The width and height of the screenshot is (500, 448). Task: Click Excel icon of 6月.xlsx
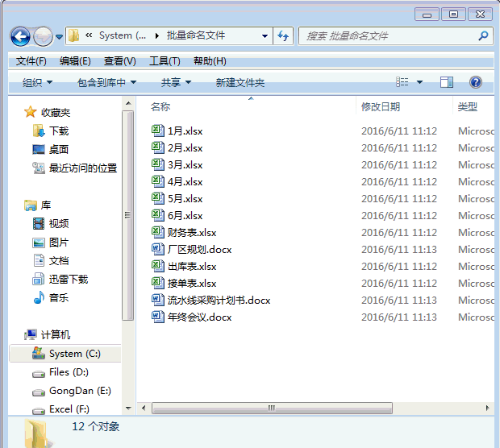(157, 215)
